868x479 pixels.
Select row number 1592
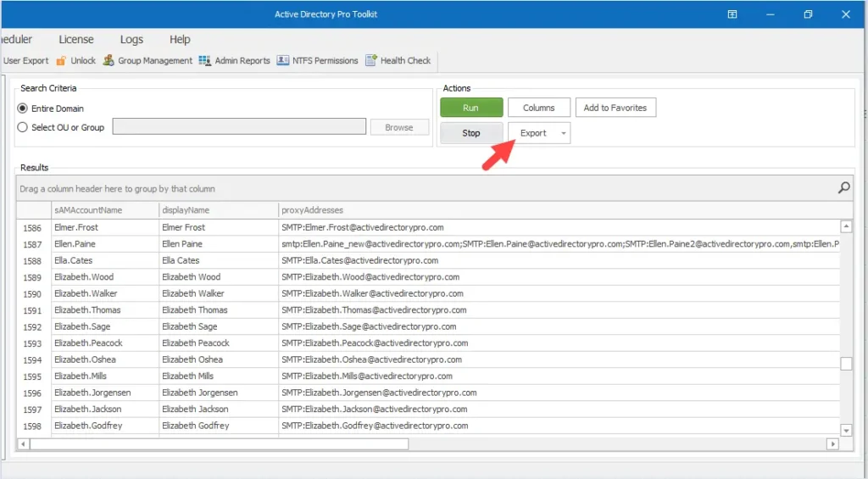pos(33,326)
